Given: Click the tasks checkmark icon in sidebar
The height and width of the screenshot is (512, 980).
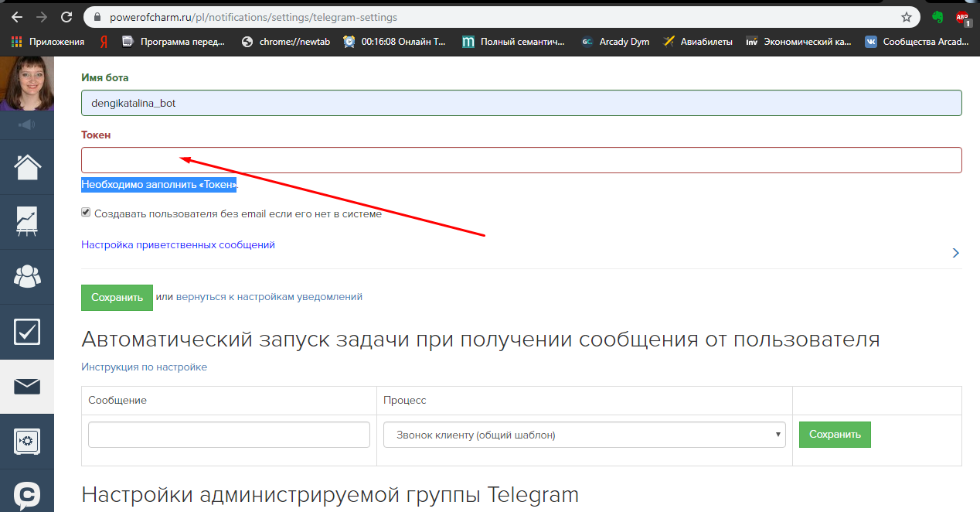Looking at the screenshot, I should pyautogui.click(x=27, y=331).
